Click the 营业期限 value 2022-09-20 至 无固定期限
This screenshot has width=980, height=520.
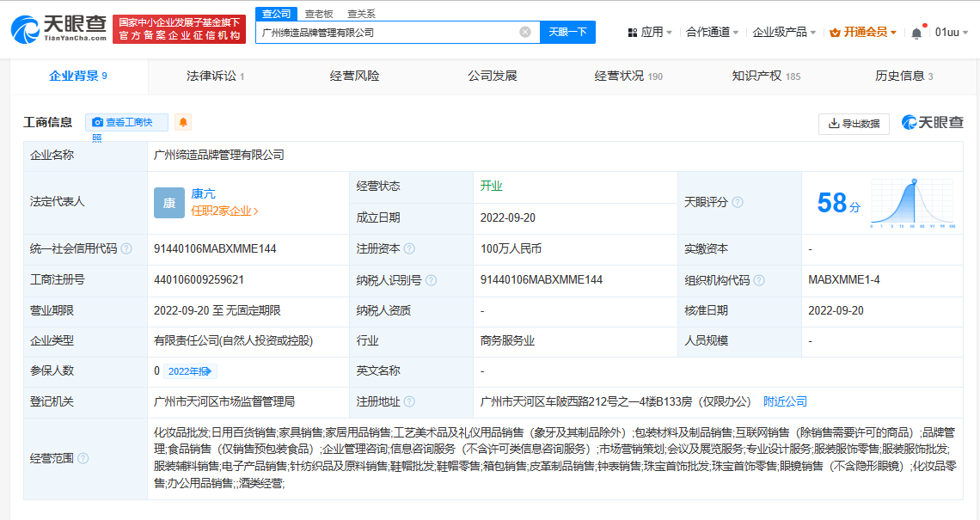click(217, 310)
